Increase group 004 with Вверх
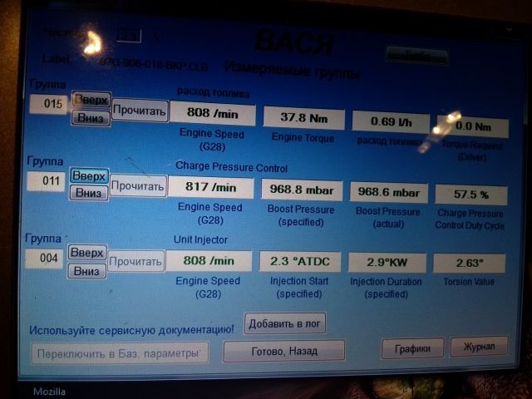 pyautogui.click(x=87, y=253)
